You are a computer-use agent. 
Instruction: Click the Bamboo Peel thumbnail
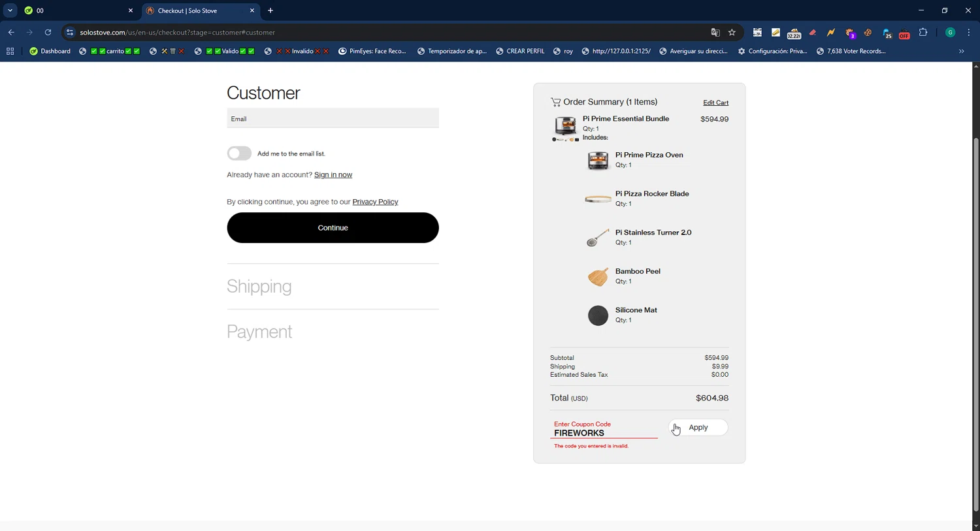[x=598, y=276]
